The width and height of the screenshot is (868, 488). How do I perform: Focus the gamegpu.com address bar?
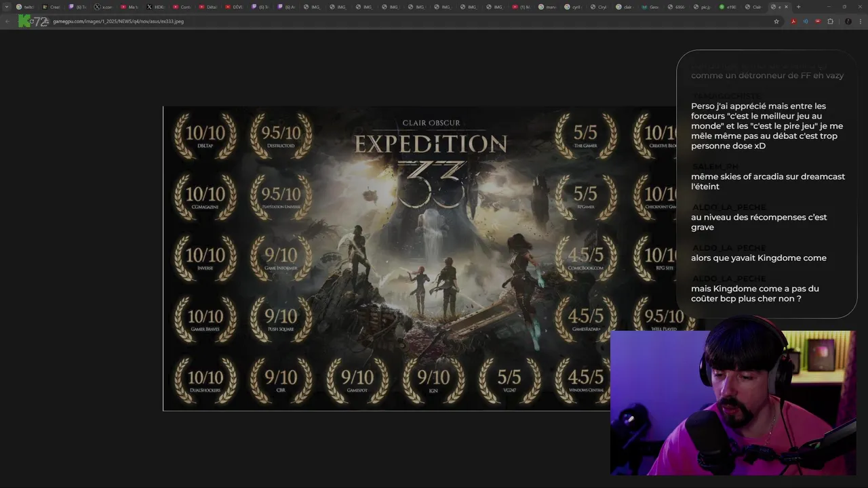407,21
